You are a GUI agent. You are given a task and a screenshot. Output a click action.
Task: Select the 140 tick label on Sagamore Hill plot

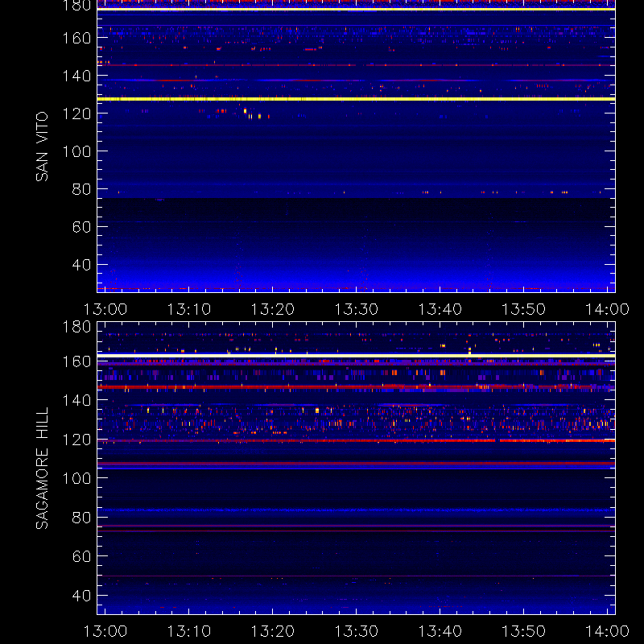[x=76, y=400]
